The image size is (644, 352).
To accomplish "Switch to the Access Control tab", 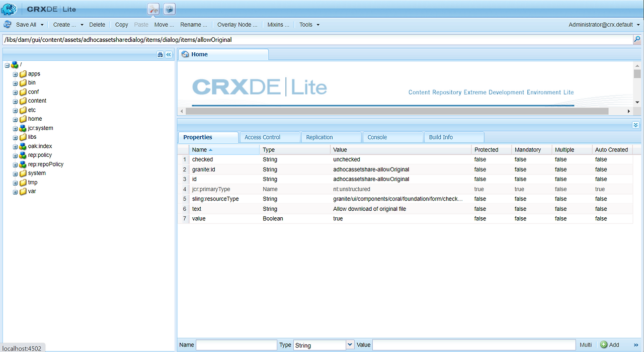I will 270,137.
